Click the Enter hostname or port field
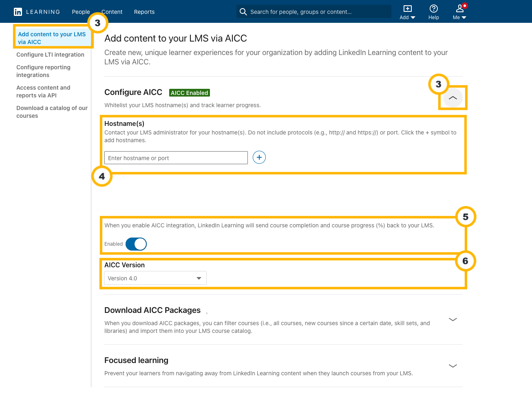The height and width of the screenshot is (394, 532). [176, 158]
